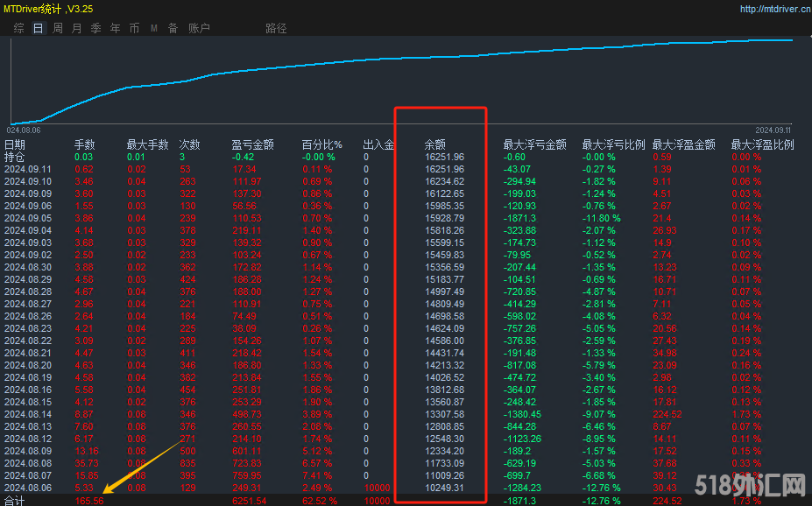
Task: Switch to the 年 yearly tab
Action: [x=115, y=29]
